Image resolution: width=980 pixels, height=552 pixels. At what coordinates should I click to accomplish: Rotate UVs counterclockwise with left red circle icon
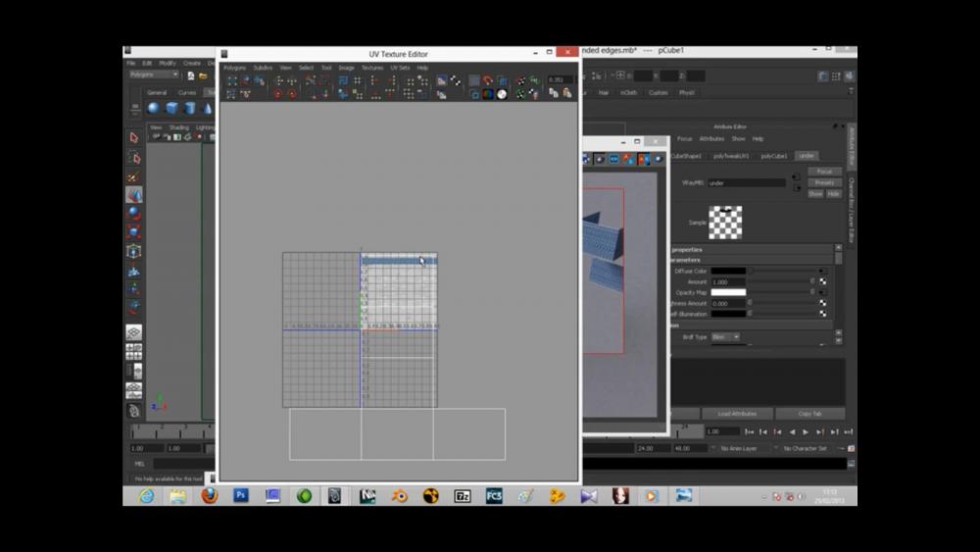tap(277, 94)
